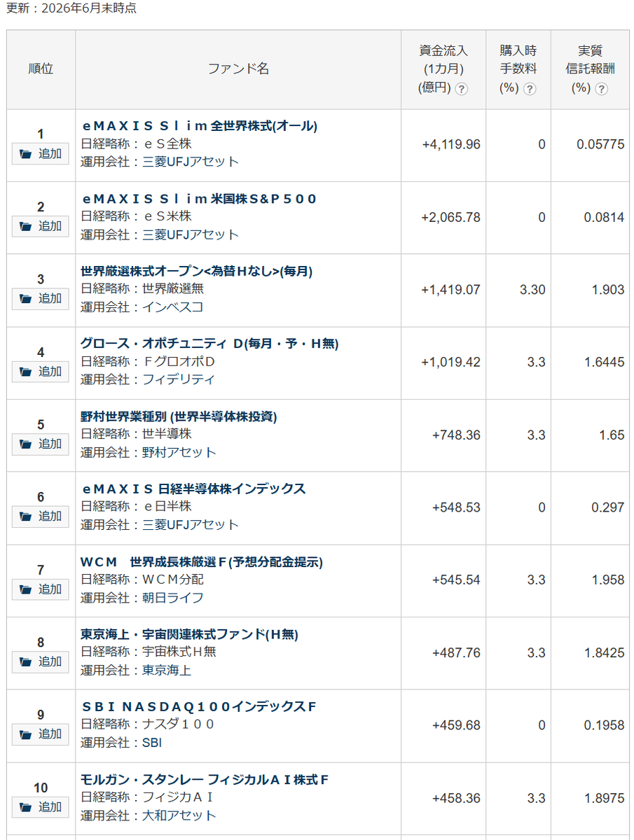
Task: Click 日経略称:ナスダ100 text
Action: coord(148,724)
